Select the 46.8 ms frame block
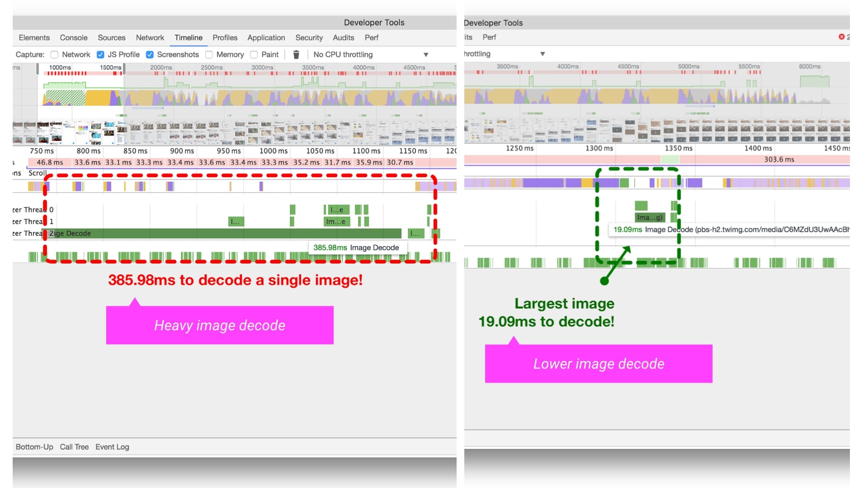This screenshot has width=868, height=488. (50, 162)
